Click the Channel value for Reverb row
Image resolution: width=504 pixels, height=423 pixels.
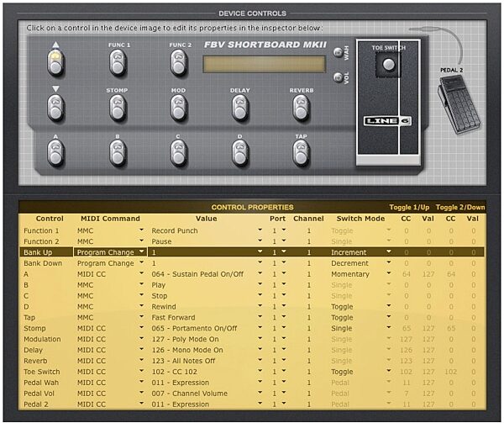309,361
